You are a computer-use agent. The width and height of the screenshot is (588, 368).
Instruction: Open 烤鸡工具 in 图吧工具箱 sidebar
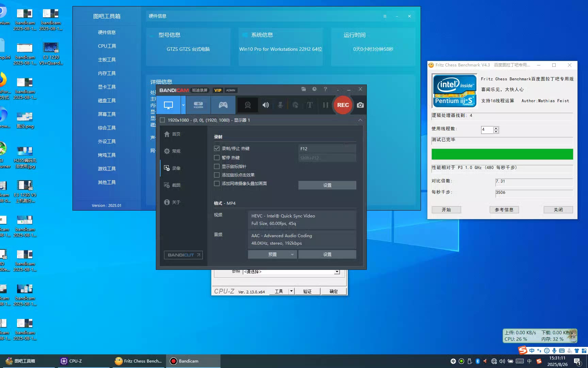pyautogui.click(x=107, y=155)
